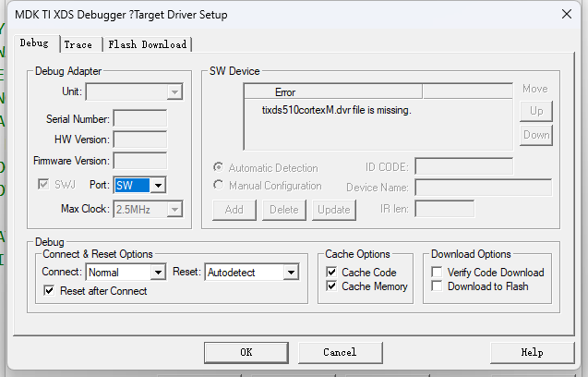Toggle Reset after Connect checkbox
The width and height of the screenshot is (588, 377).
pos(49,291)
